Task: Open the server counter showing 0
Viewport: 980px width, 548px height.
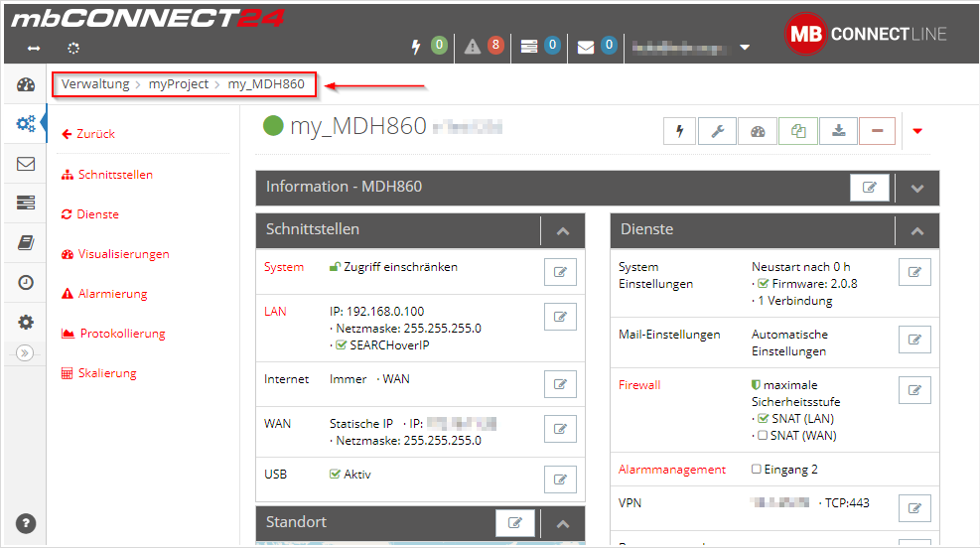Action: 540,46
